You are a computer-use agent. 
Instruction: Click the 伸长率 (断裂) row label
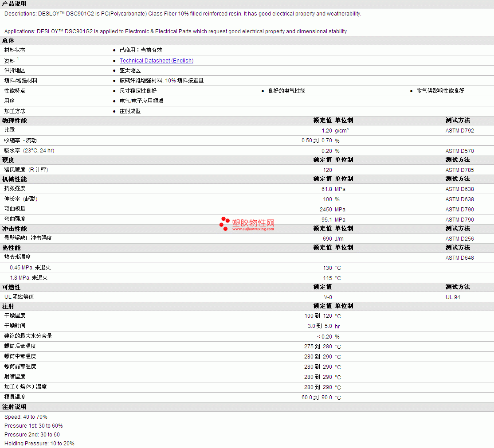21,199
